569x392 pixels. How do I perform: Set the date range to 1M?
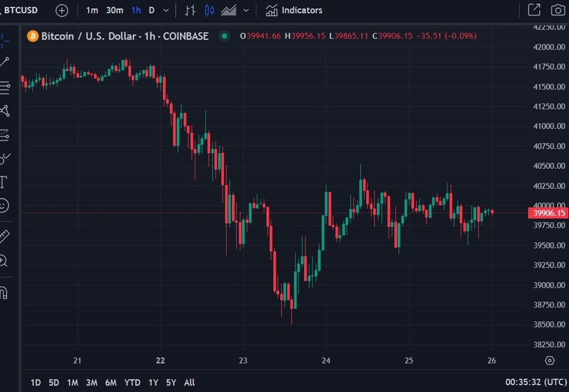[73, 383]
